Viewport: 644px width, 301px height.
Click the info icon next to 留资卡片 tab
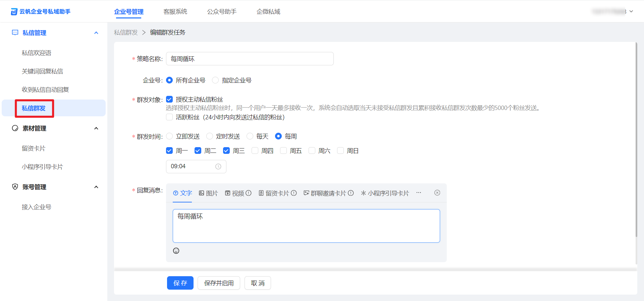pyautogui.click(x=294, y=193)
